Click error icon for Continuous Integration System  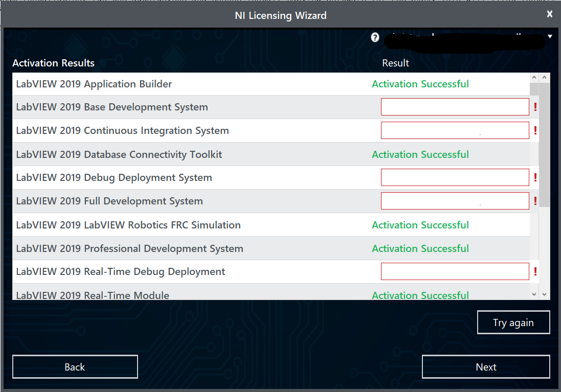pos(535,130)
